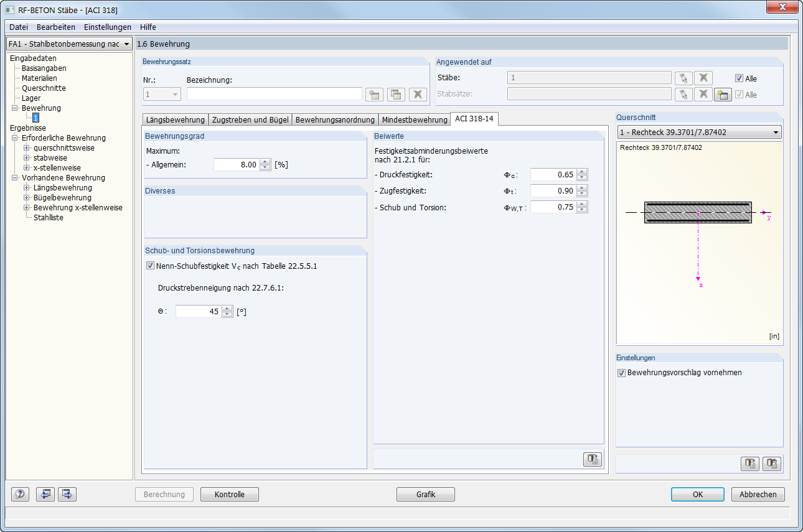The width and height of the screenshot is (803, 532).
Task: Click the Zugfestigkeit Φt stepper
Action: 582,191
